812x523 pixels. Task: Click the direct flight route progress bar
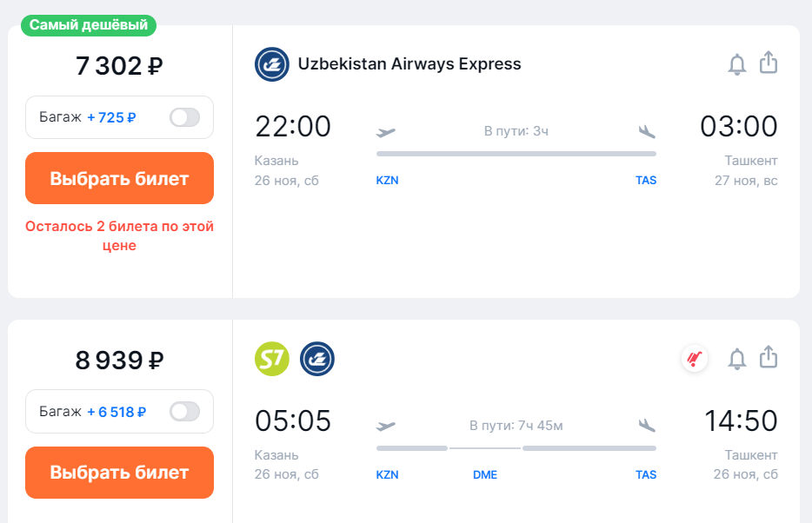click(516, 154)
